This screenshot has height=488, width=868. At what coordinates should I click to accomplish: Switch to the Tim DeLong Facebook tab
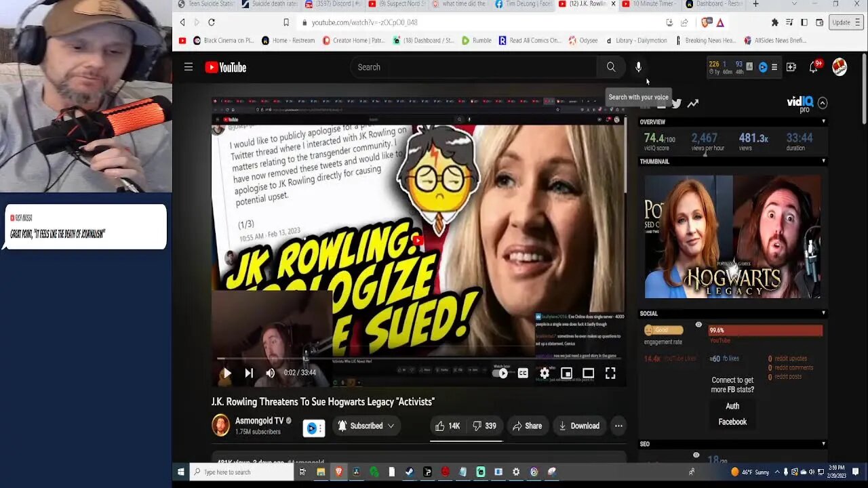524,4
